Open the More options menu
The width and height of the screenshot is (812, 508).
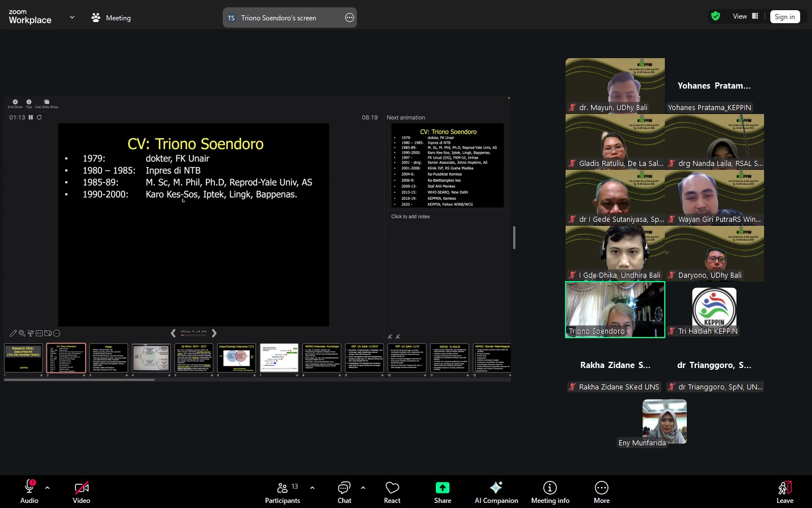[601, 491]
